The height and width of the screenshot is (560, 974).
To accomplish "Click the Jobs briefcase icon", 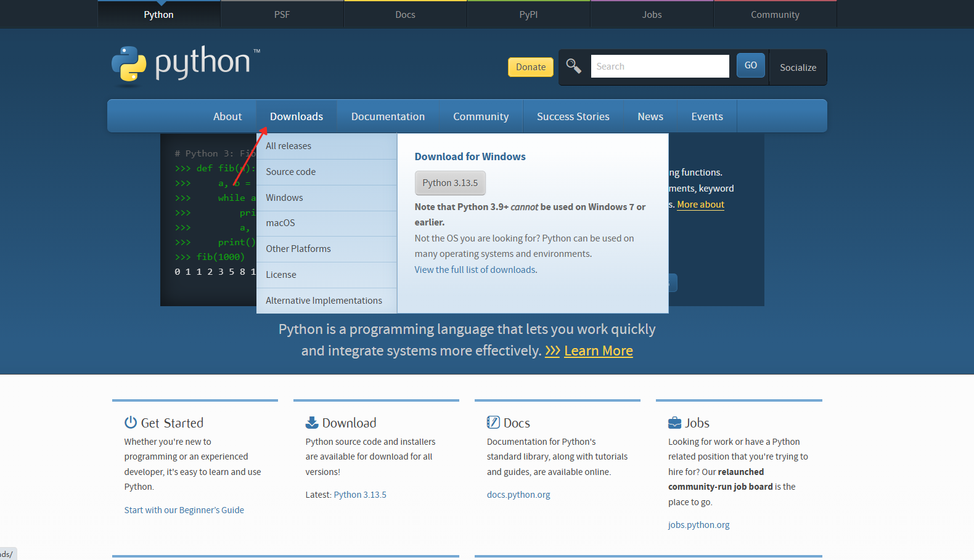I will pyautogui.click(x=674, y=423).
